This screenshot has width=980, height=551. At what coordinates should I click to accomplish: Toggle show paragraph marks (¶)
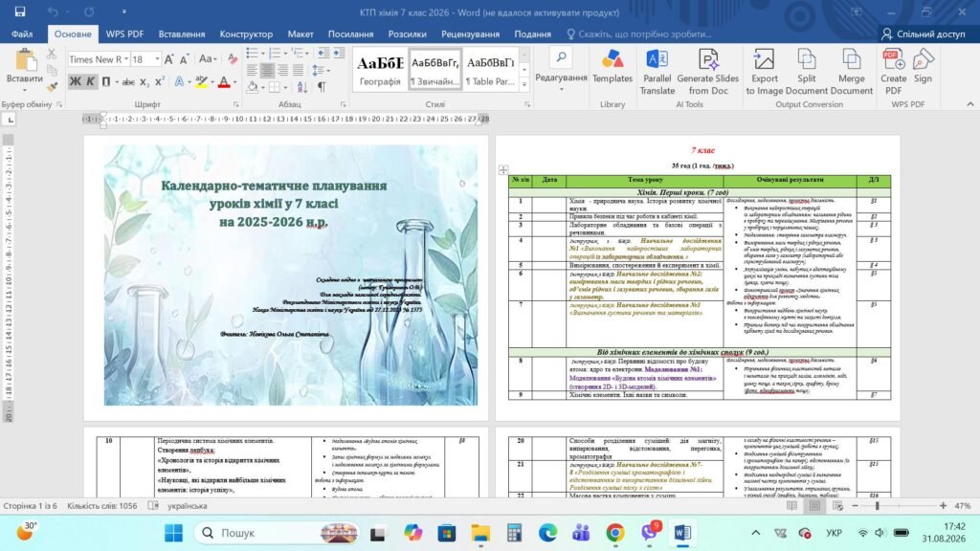322,87
